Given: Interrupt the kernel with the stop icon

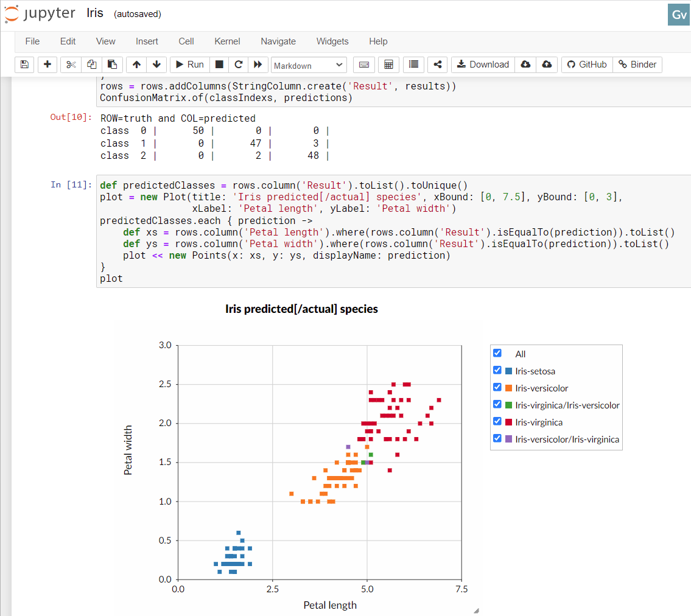Looking at the screenshot, I should click(219, 65).
